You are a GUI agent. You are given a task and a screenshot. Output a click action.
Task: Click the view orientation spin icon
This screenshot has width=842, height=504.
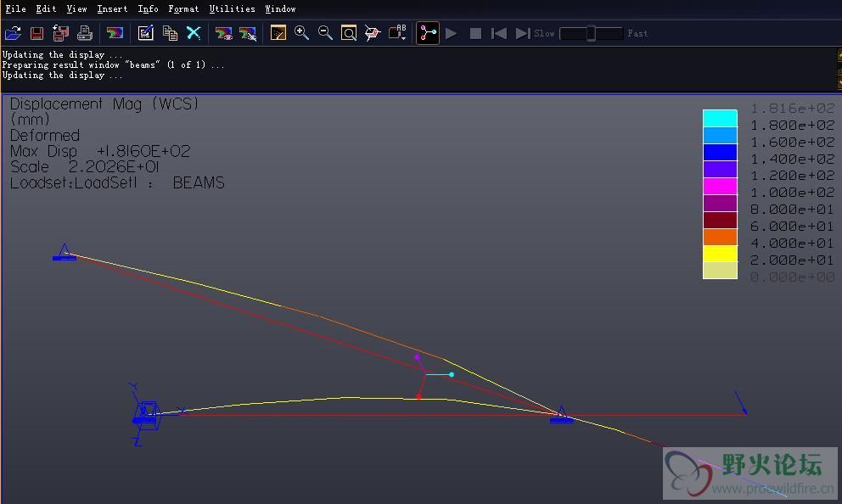tap(372, 33)
